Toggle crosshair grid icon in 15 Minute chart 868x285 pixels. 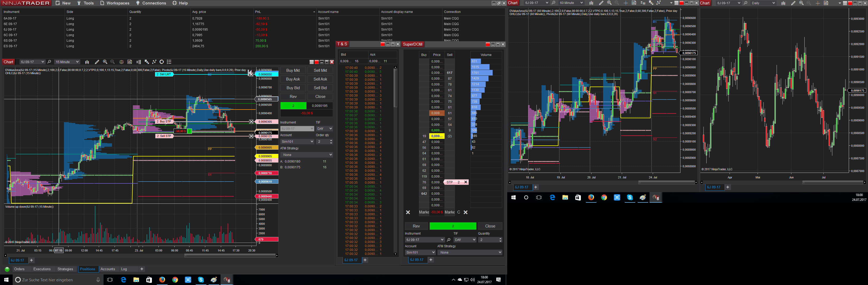[122, 62]
